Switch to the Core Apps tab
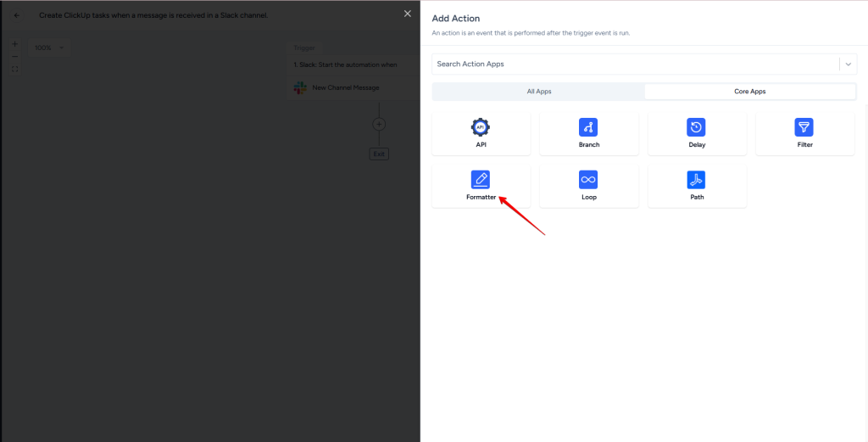The height and width of the screenshot is (442, 868). (x=750, y=91)
